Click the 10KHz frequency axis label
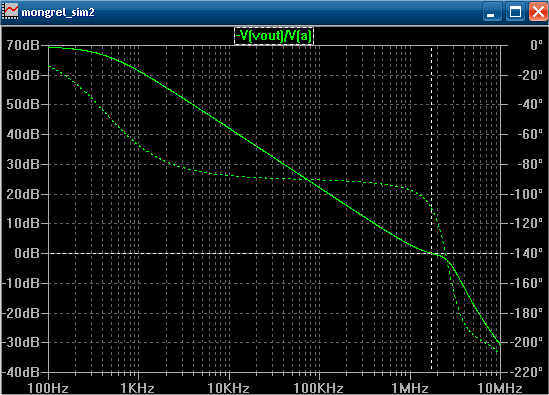549x395 pixels. coord(228,388)
